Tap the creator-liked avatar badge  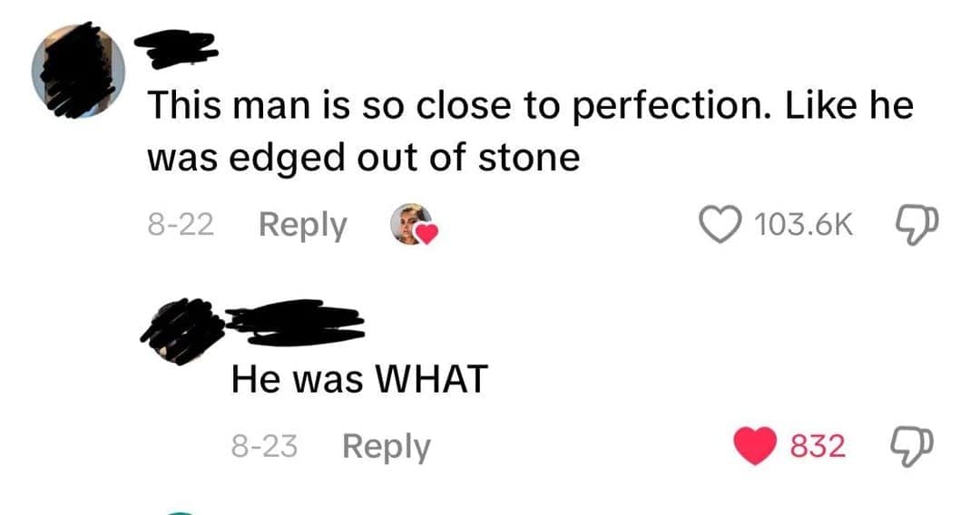[410, 223]
